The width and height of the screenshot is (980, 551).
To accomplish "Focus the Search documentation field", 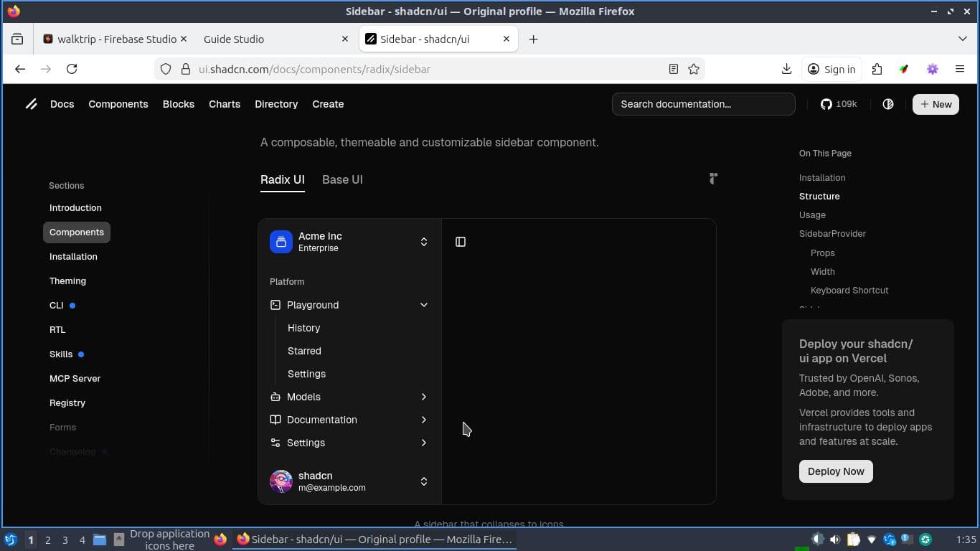I will (x=703, y=104).
